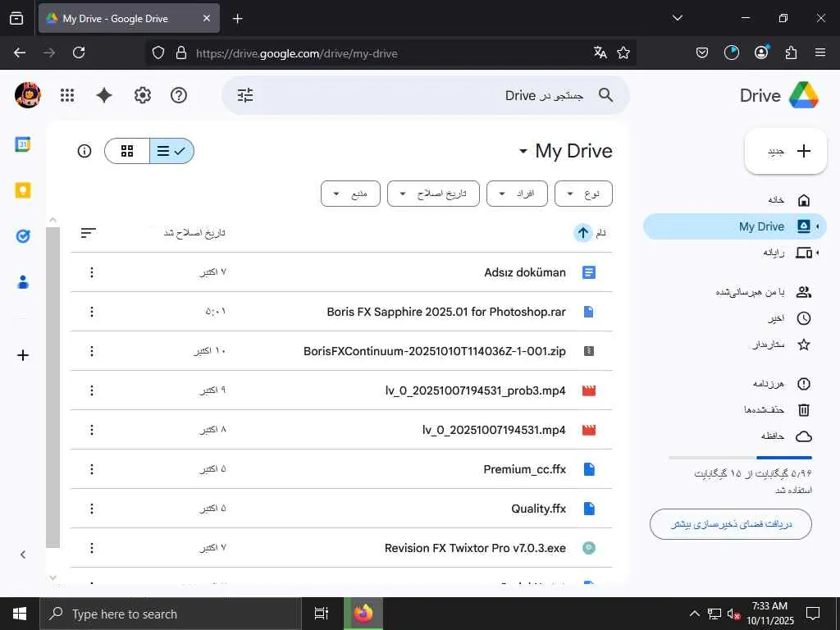840x630 pixels.
Task: Open Task View on taskbar
Action: click(321, 614)
